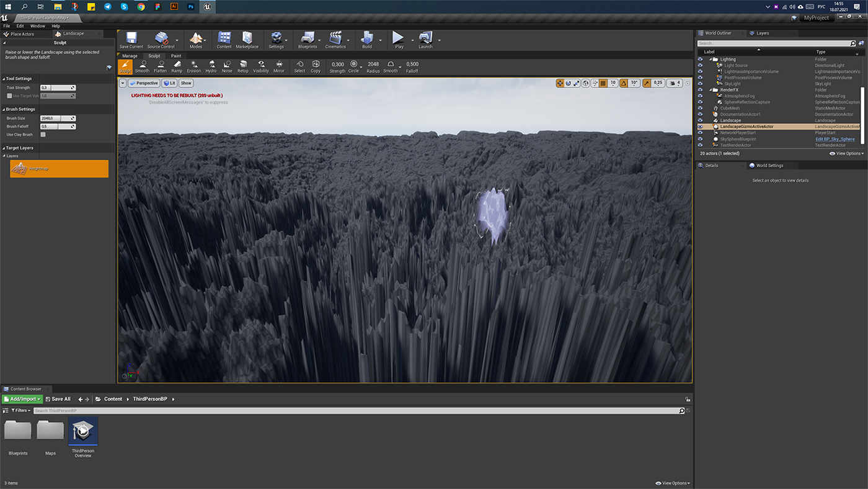The width and height of the screenshot is (868, 489).
Task: Click the Build toolbar icon
Action: click(367, 40)
